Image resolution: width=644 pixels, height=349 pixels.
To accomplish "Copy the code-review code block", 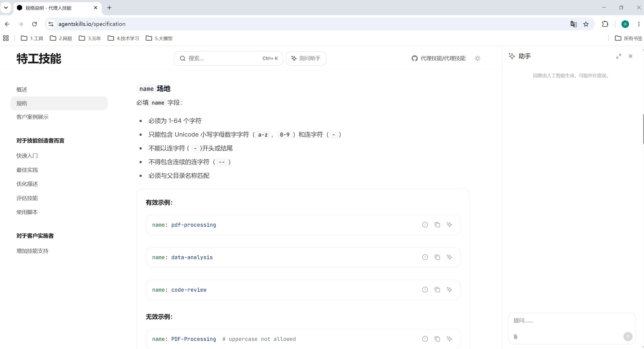I will [437, 290].
